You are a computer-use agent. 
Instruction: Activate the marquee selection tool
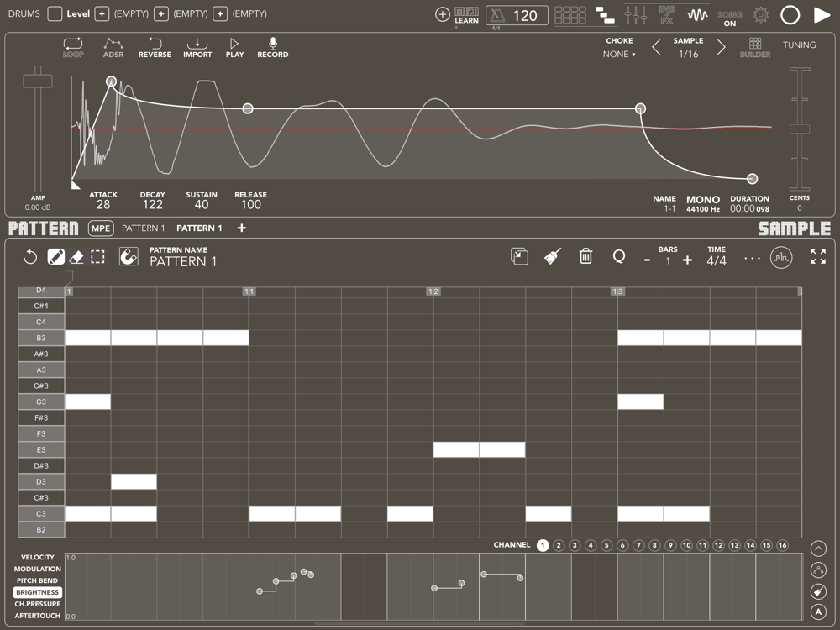(x=98, y=257)
